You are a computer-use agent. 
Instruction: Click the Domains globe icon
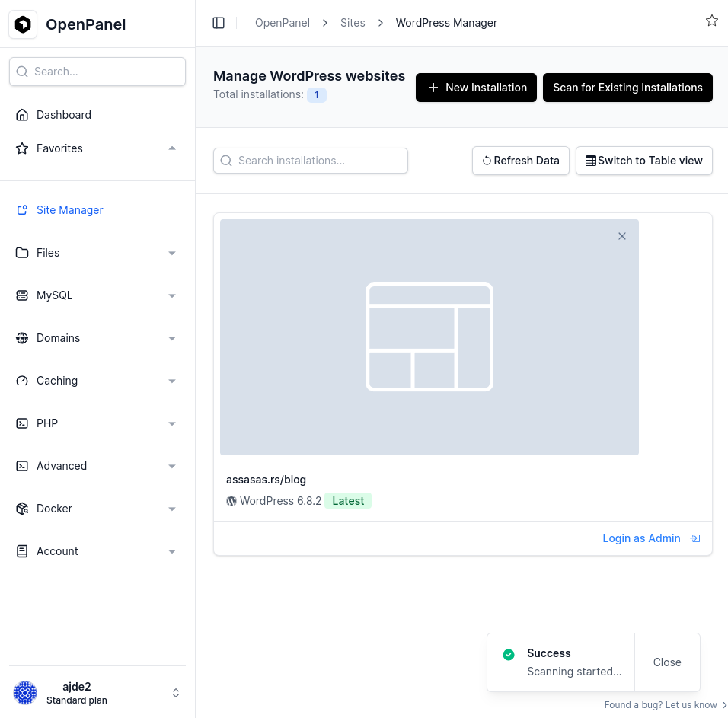pos(22,338)
